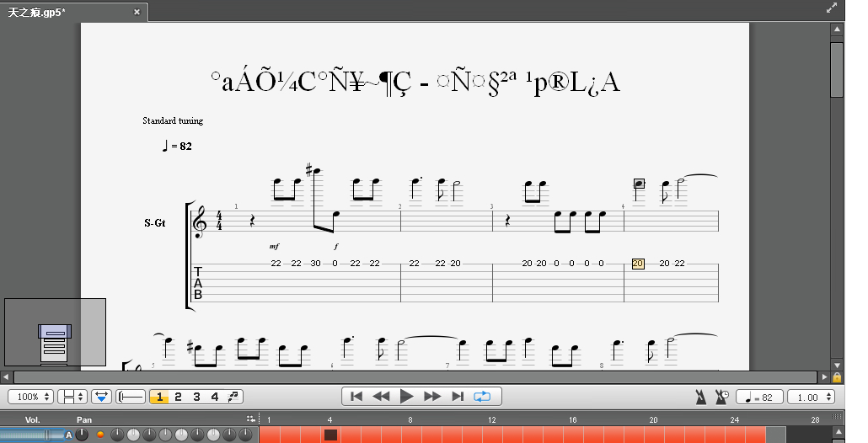Click the lock icon at scrollbar corner
Image resolution: width=868 pixels, height=443 pixels.
(837, 377)
